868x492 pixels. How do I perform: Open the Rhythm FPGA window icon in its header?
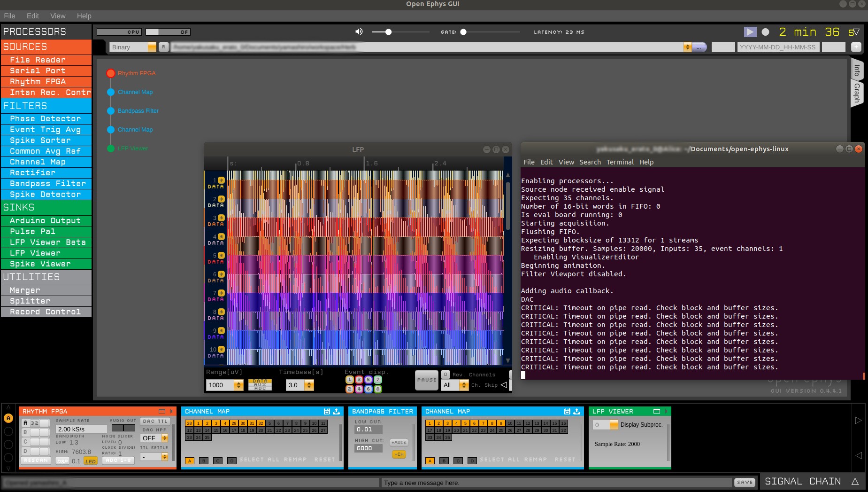pyautogui.click(x=162, y=411)
